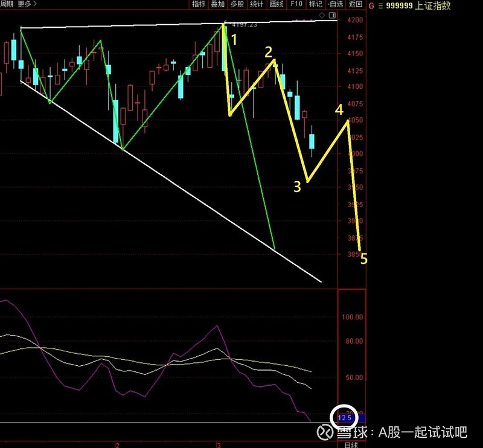Click the 4100 price axis label
The width and height of the screenshot is (483, 448).
pos(355,86)
